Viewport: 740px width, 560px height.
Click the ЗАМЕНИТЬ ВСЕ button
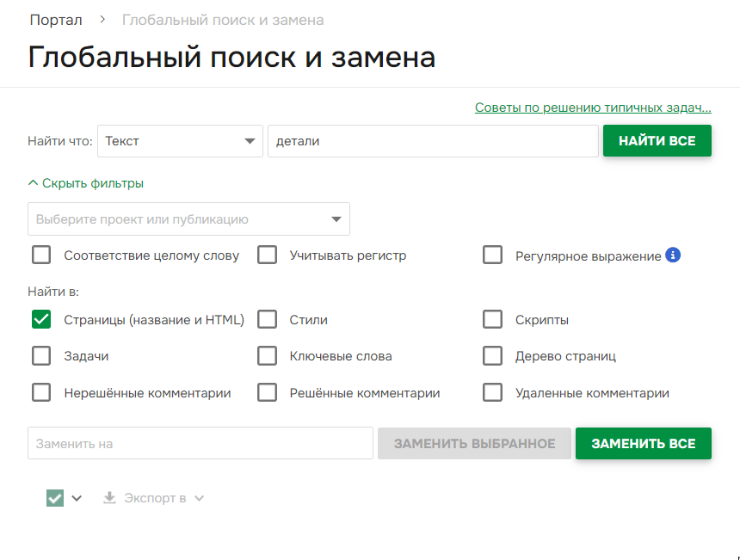pyautogui.click(x=643, y=444)
